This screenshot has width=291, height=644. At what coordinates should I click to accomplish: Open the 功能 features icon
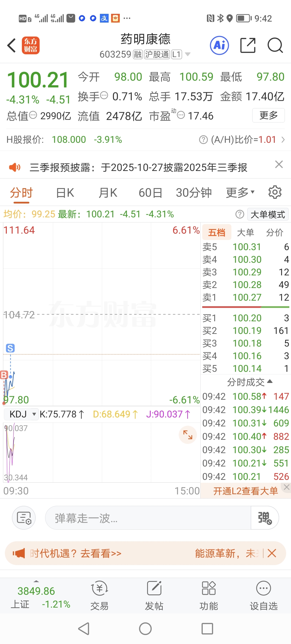[209, 595]
